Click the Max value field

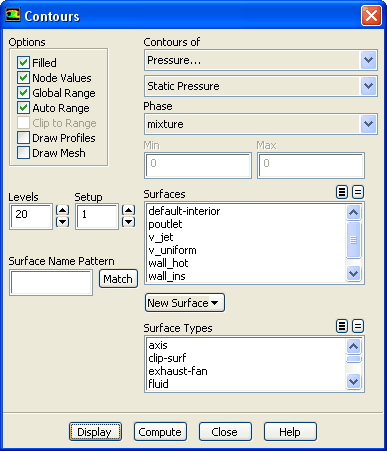311,165
